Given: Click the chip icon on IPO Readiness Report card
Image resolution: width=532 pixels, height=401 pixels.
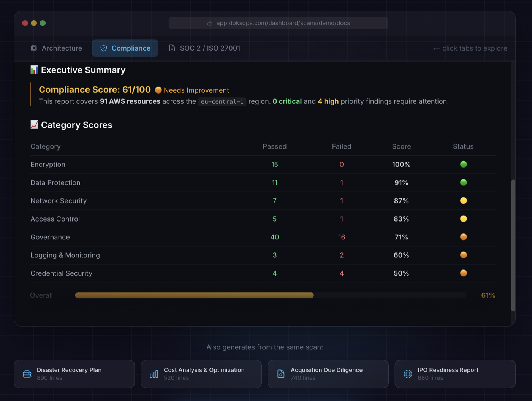Looking at the screenshot, I should [x=407, y=374].
